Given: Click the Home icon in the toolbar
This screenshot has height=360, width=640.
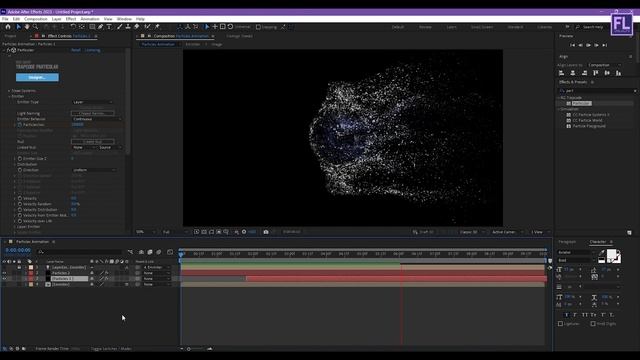Looking at the screenshot, I should coord(8,27).
